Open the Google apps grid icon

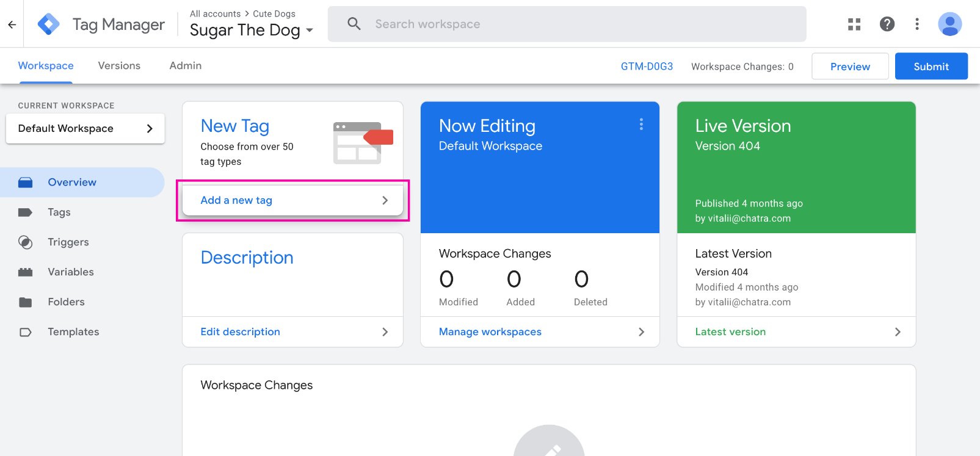tap(854, 24)
